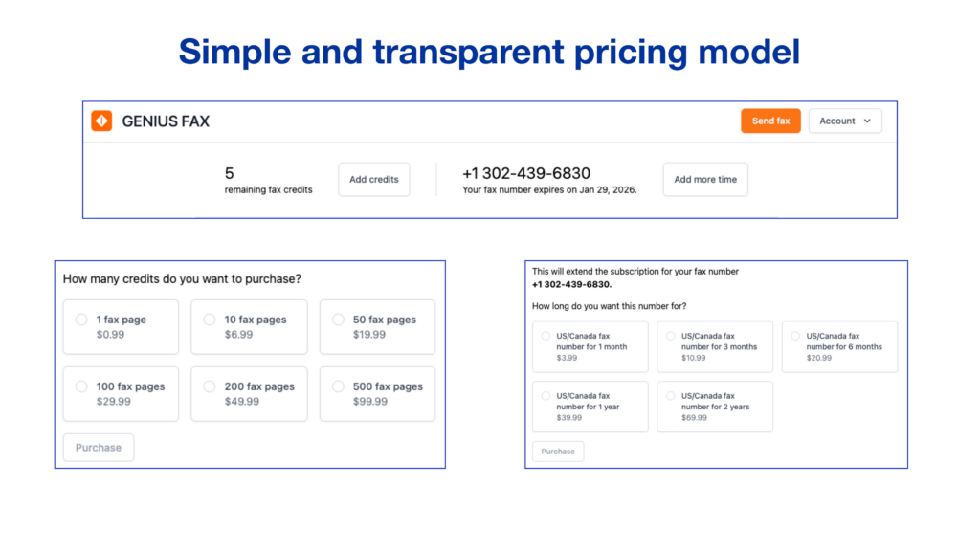
Task: Pick fax number for 6 months
Action: [x=796, y=336]
